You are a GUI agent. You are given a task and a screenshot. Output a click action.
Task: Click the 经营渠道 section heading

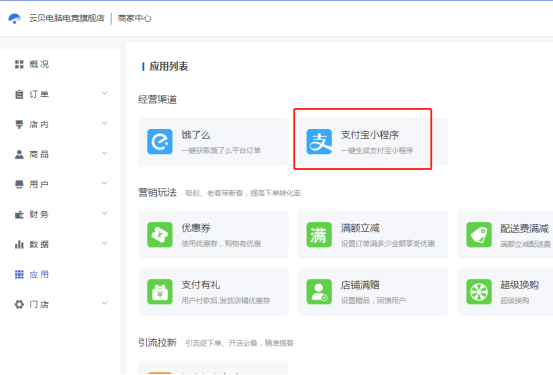click(x=157, y=99)
